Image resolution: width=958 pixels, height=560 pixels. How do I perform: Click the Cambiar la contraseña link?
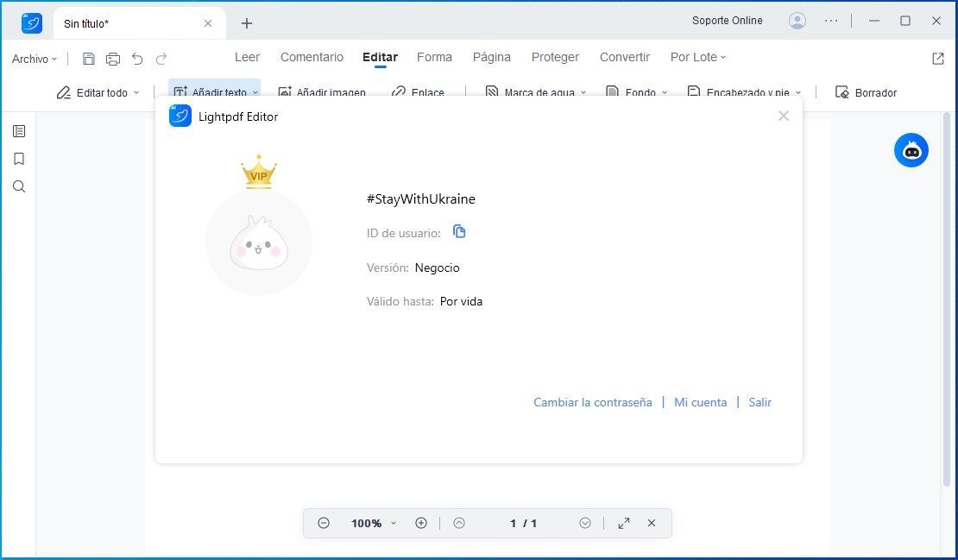pos(593,402)
